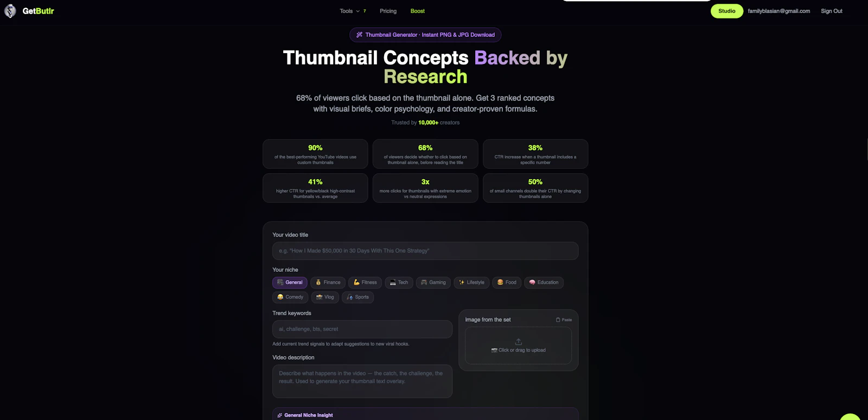Click the upload arrow icon in dropzone
Viewport: 868px width, 420px height.
(519, 342)
